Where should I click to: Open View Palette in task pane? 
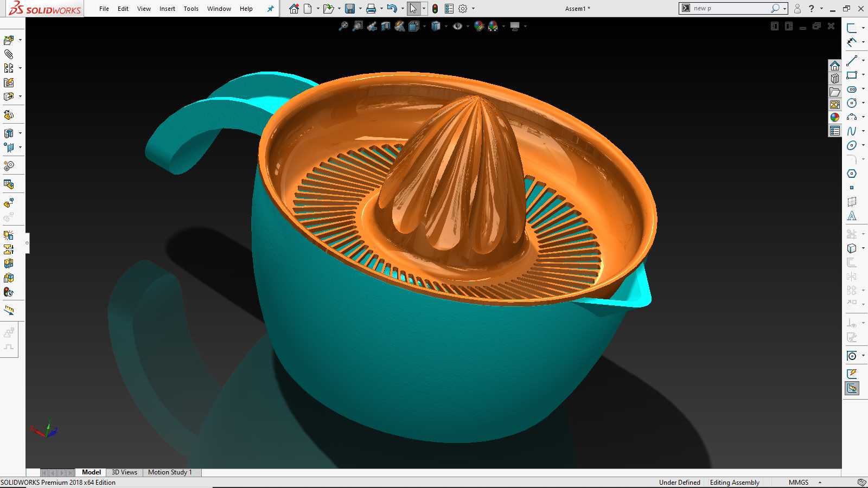tap(835, 105)
